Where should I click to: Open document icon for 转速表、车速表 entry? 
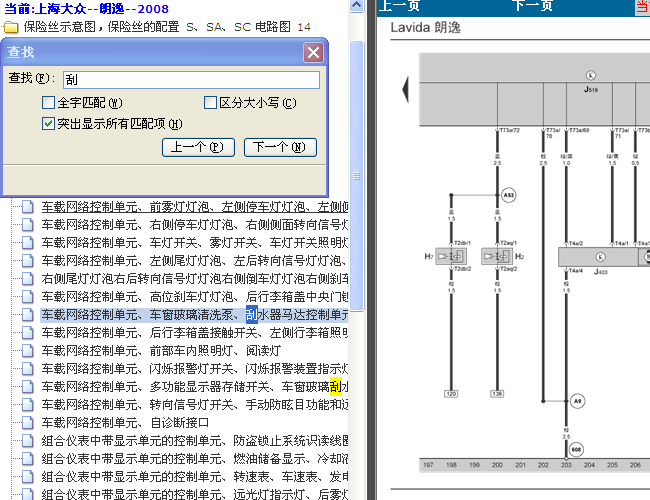coord(28,477)
